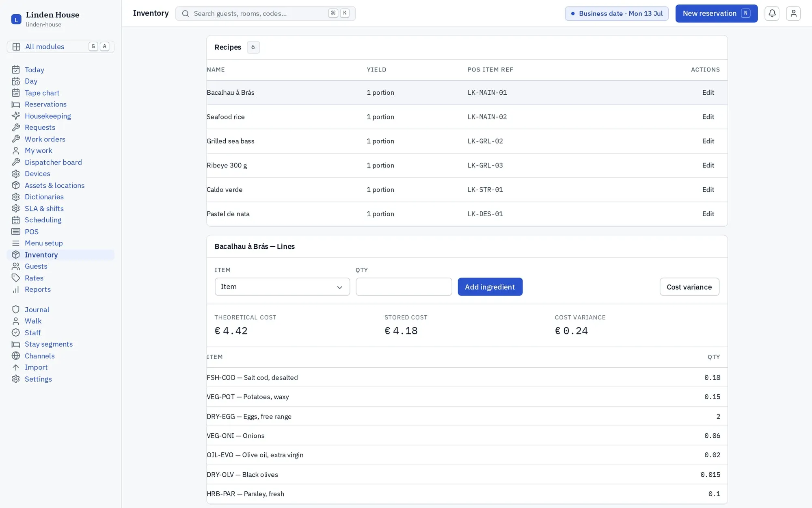Screen dimensions: 812x508
Task: Click the Reservations bed icon
Action: pyautogui.click(x=16, y=104)
